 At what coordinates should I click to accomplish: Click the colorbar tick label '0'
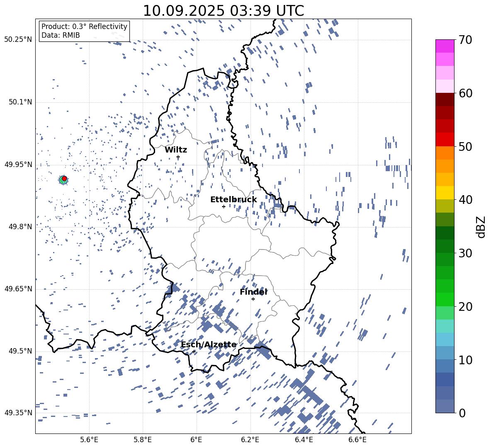click(x=462, y=413)
